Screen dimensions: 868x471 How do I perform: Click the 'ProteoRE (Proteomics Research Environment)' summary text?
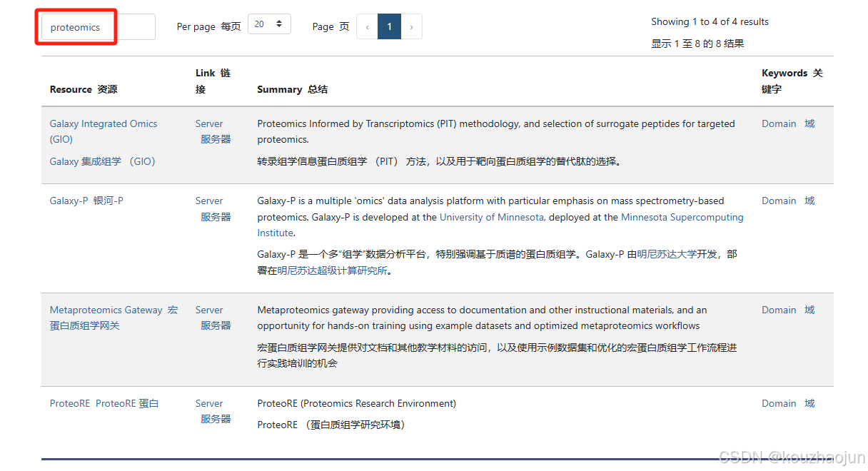356,403
